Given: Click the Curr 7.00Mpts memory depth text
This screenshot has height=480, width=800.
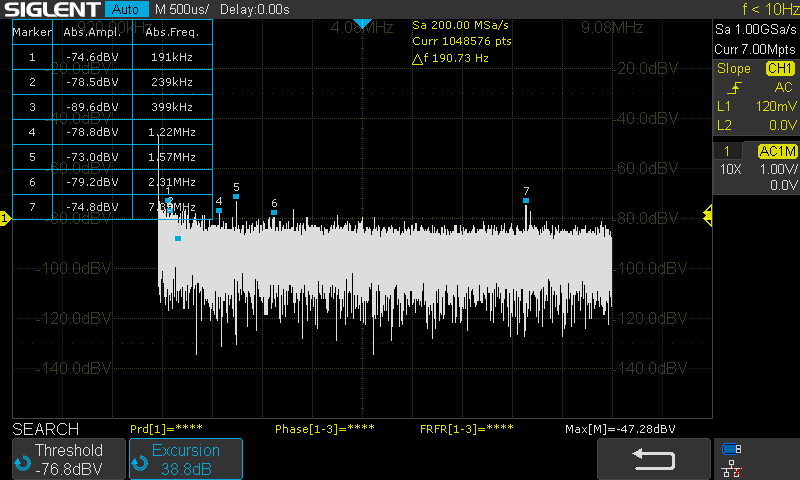Looking at the screenshot, I should point(755,49).
